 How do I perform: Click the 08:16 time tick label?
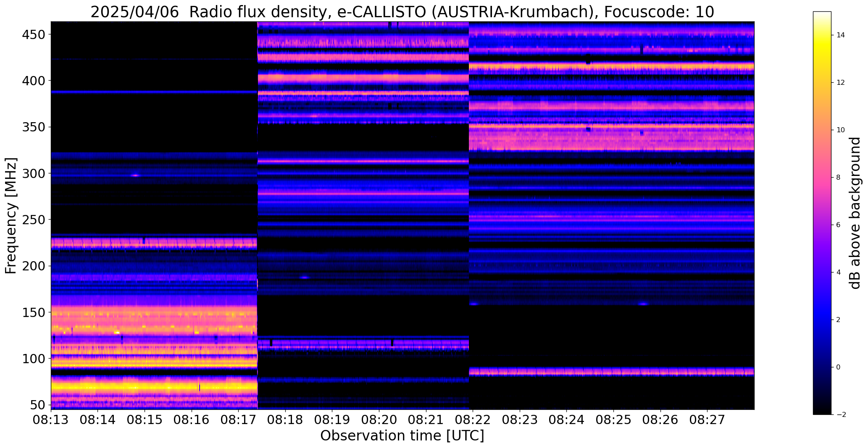192,420
